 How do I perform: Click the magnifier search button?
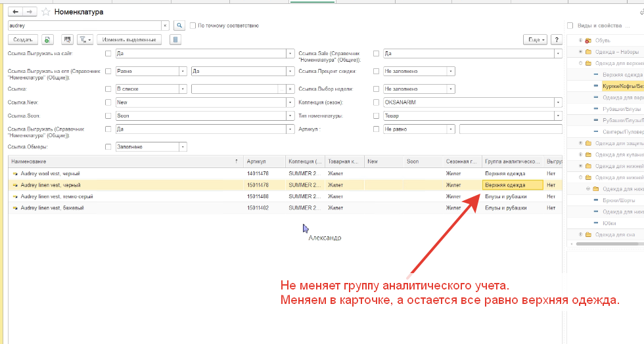pos(179,26)
